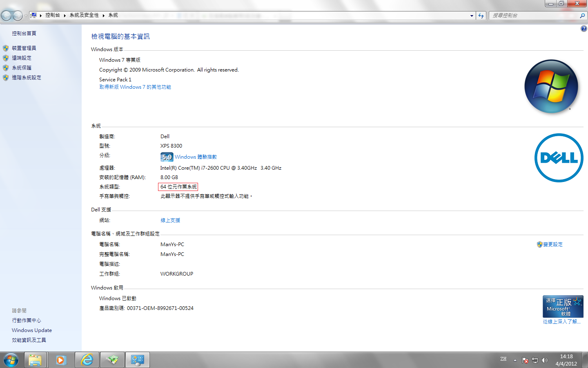Open the recent pages dropdown arrow
588x368 pixels.
click(x=26, y=16)
